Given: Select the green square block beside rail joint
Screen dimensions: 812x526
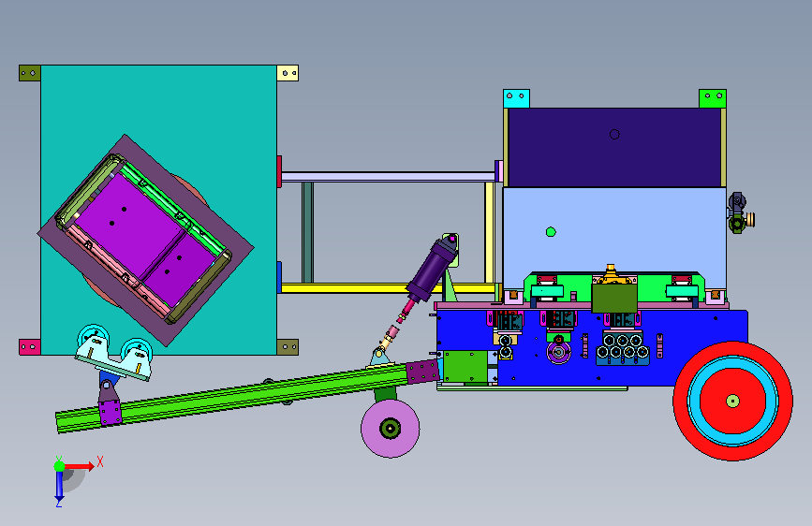Looking at the screenshot, I should 465,367.
